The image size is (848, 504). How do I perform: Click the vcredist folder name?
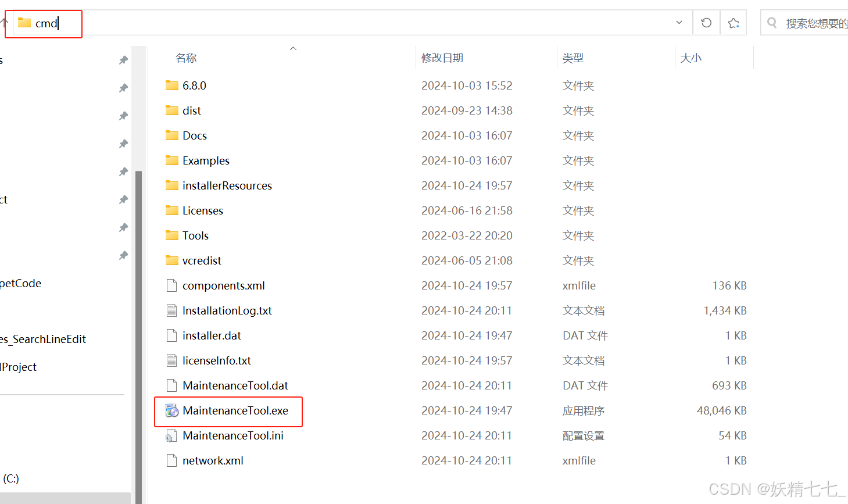202,260
